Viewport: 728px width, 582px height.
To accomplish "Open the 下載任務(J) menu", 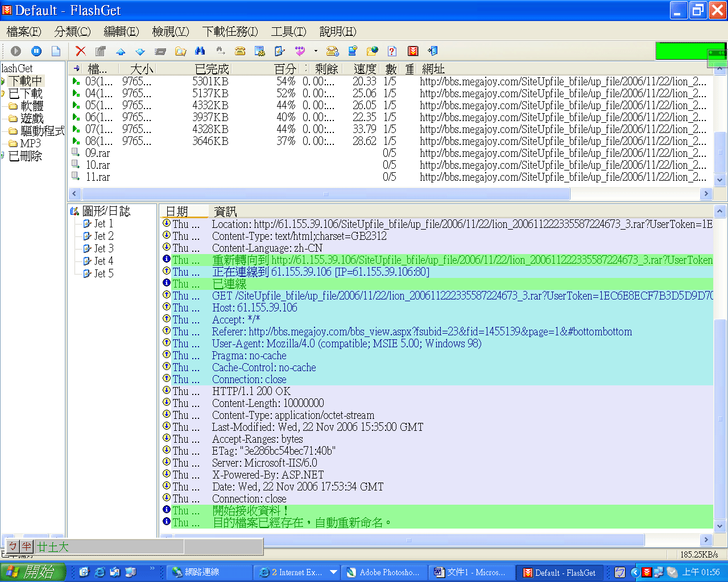I will pyautogui.click(x=230, y=32).
